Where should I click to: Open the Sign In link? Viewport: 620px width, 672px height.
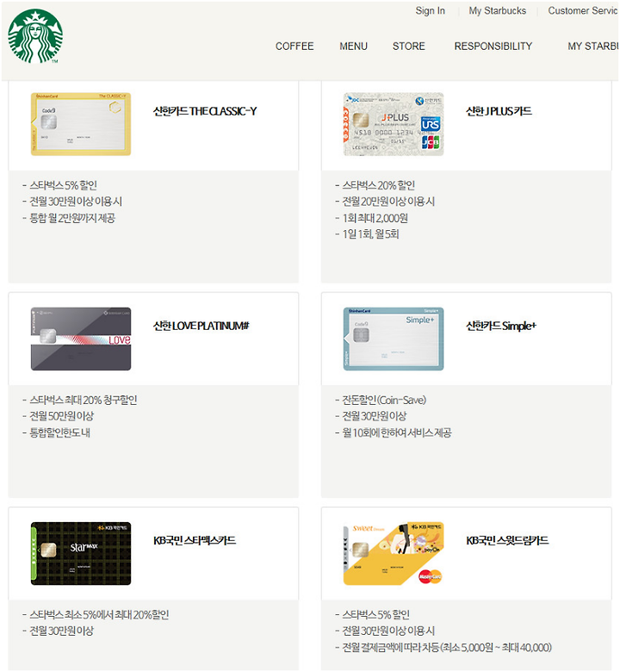[x=430, y=10]
